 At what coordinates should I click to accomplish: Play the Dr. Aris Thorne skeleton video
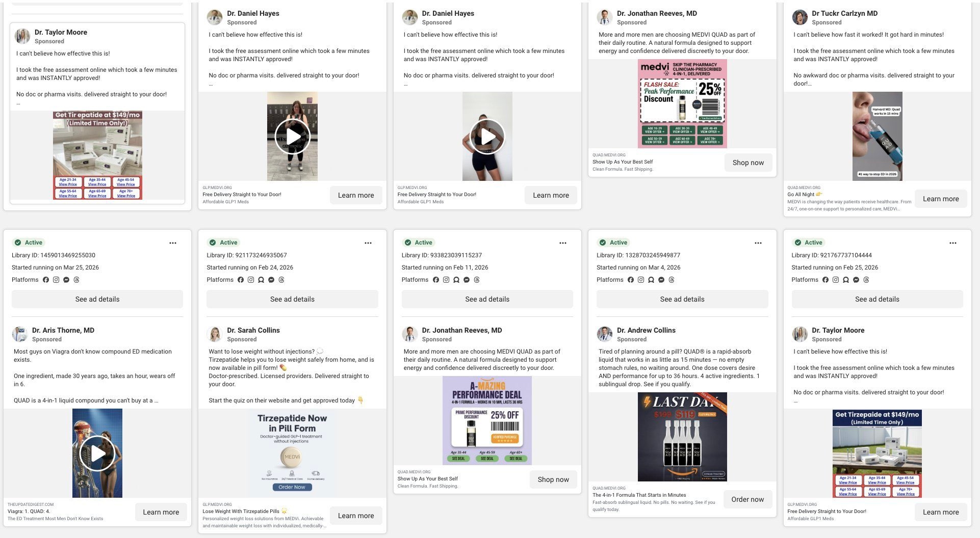[97, 453]
